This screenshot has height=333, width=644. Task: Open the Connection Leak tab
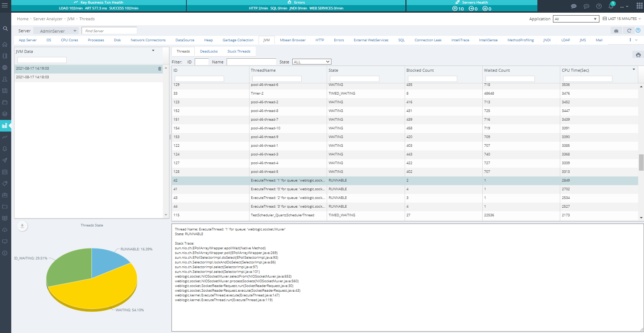click(x=428, y=40)
